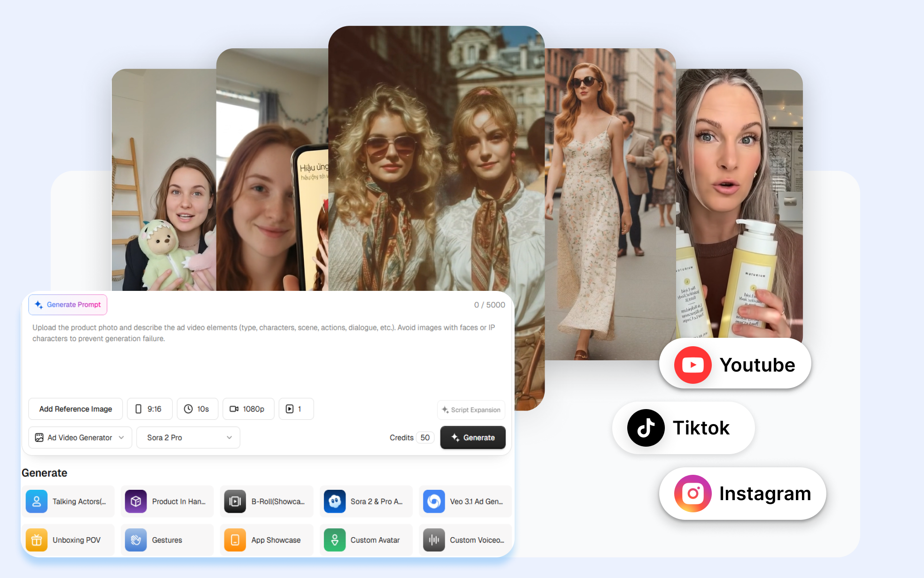Expand the Ad Video Generator chevron
Viewport: 924px width, 578px height.
121,438
